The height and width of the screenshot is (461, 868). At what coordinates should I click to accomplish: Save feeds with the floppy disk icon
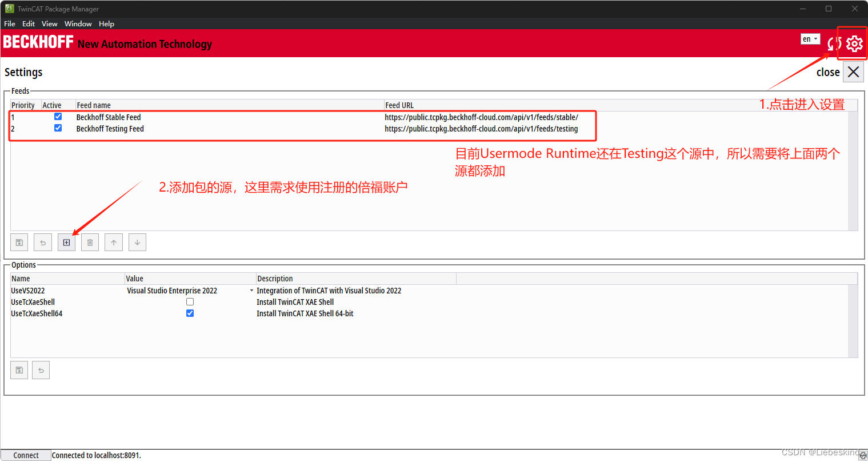tap(19, 243)
